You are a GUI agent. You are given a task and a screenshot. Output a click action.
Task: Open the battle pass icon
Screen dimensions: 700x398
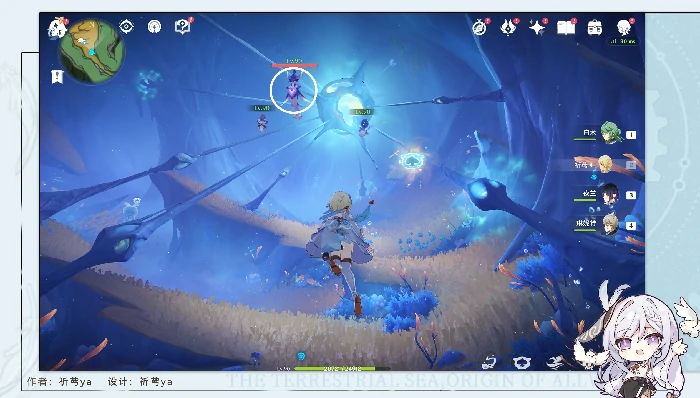coord(508,28)
